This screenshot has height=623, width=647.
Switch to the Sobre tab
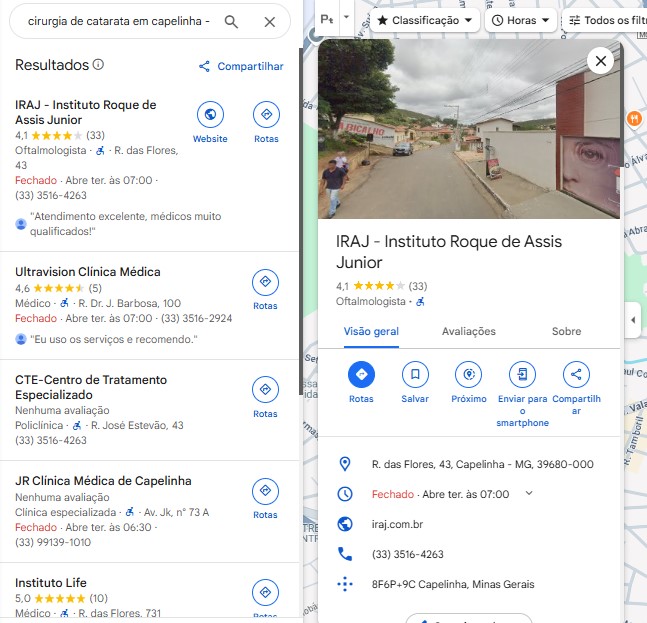[x=566, y=331]
